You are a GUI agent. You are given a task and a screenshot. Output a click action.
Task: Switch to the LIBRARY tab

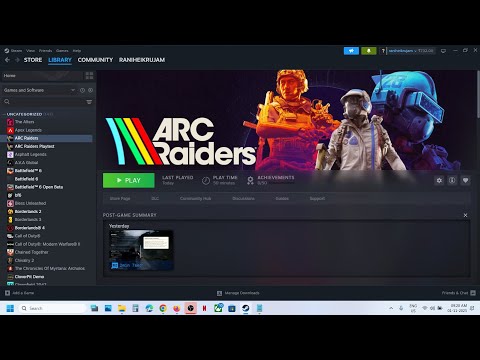60,60
